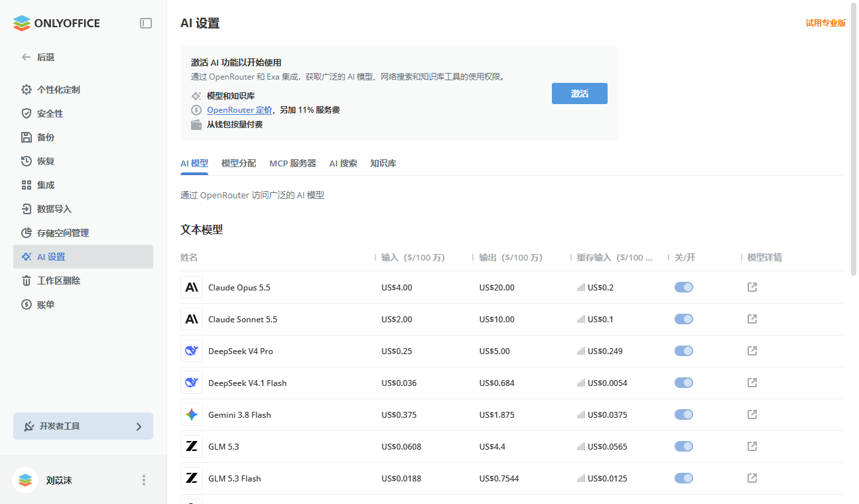Click the Gemini 3.8 Flash star logo

click(192, 414)
